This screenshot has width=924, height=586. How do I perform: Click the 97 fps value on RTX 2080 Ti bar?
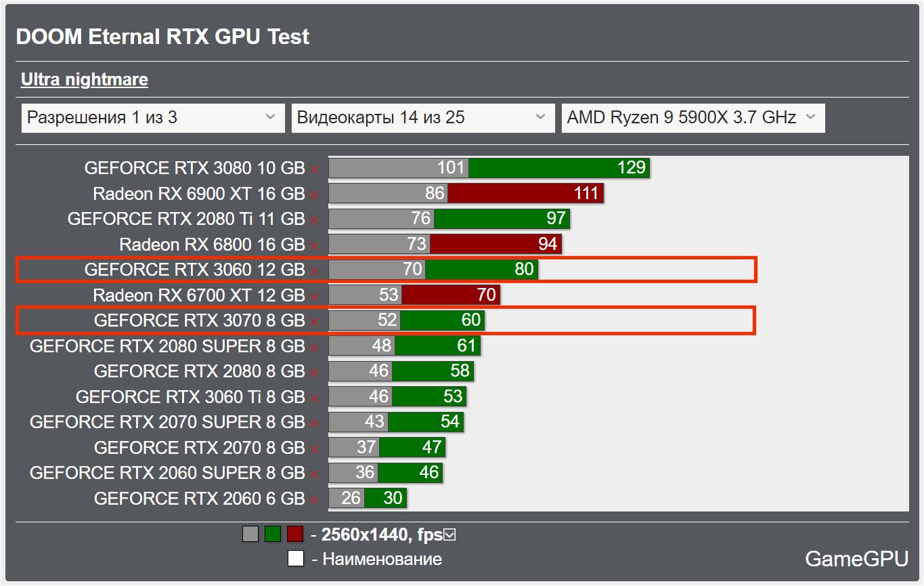coord(556,218)
